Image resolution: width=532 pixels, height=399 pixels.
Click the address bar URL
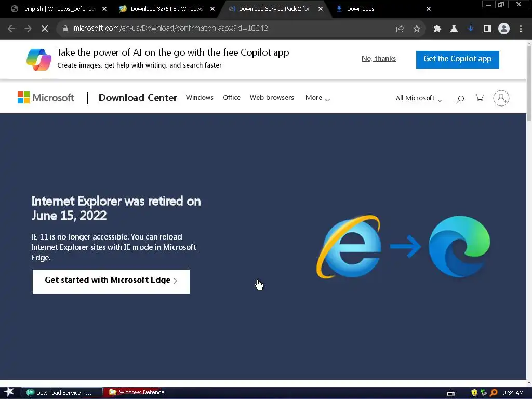pos(170,28)
